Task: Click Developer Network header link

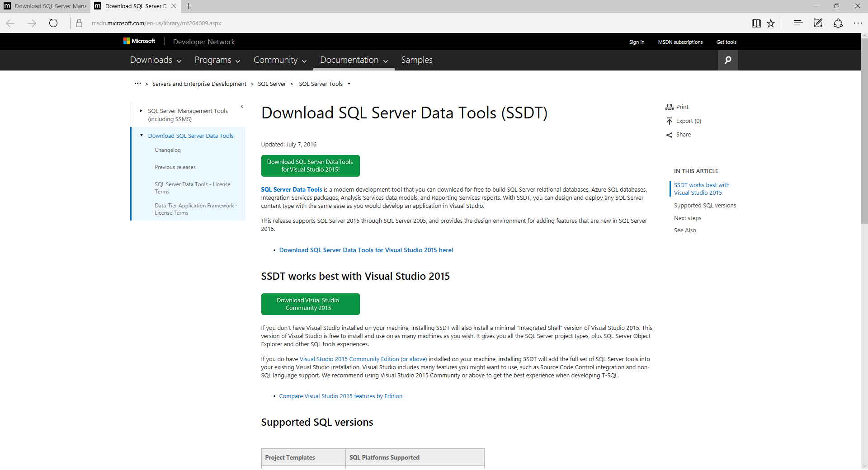Action: pos(204,42)
